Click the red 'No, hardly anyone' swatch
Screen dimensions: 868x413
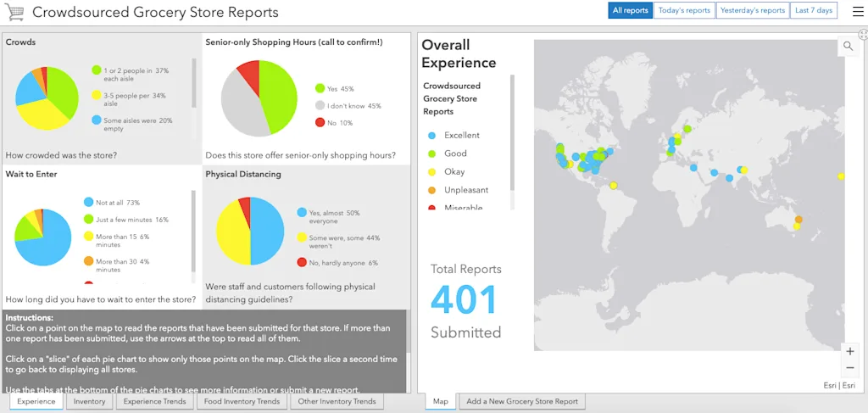pos(302,262)
